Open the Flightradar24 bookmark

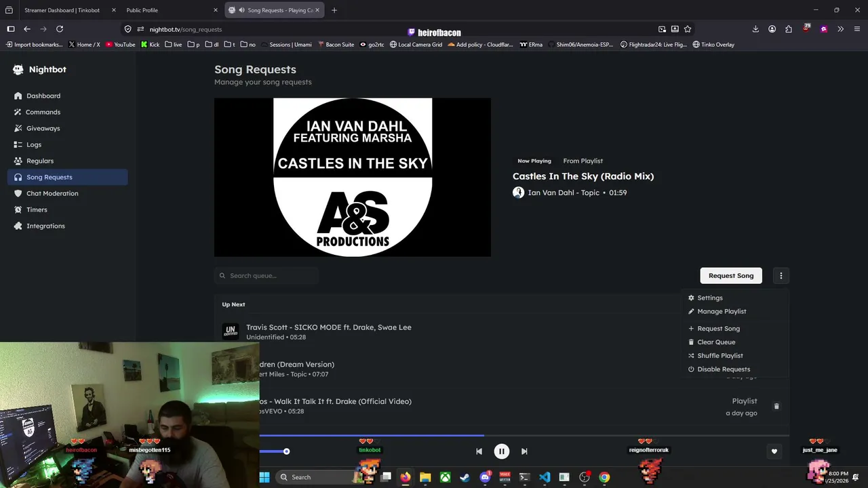coord(654,45)
